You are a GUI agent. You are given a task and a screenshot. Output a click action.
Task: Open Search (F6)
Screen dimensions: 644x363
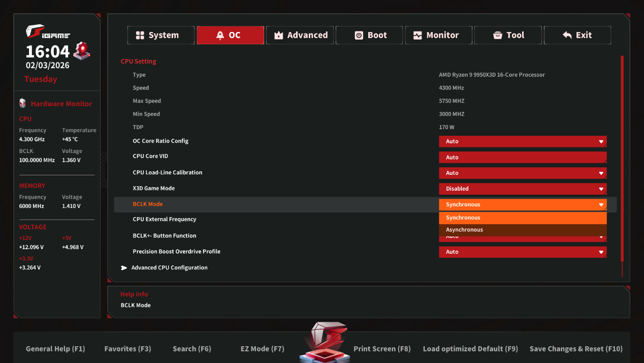point(191,349)
